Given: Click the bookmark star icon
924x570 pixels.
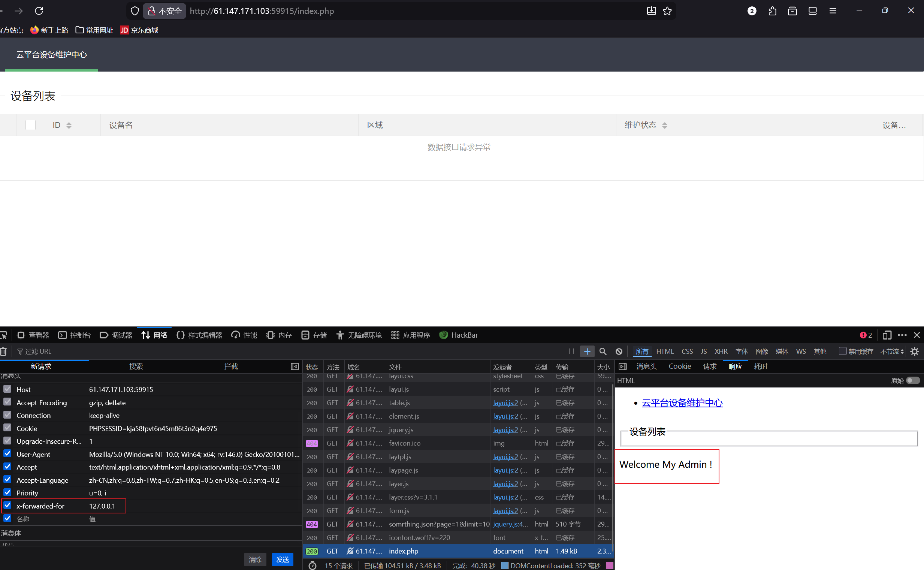Looking at the screenshot, I should click(x=667, y=11).
